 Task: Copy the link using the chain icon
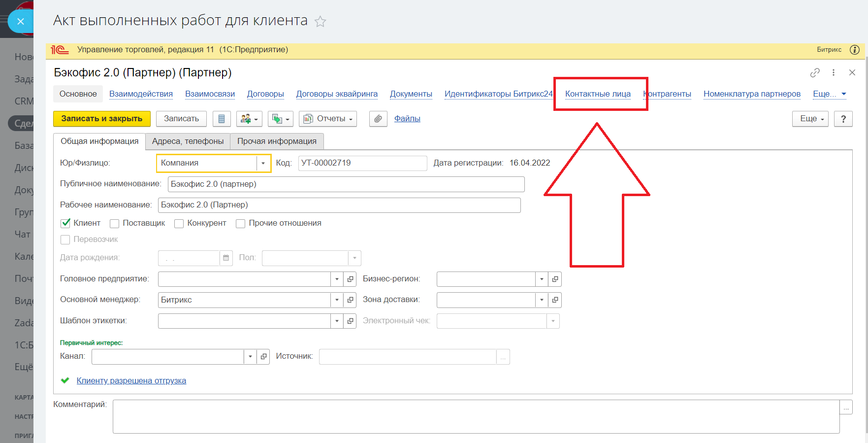(815, 72)
